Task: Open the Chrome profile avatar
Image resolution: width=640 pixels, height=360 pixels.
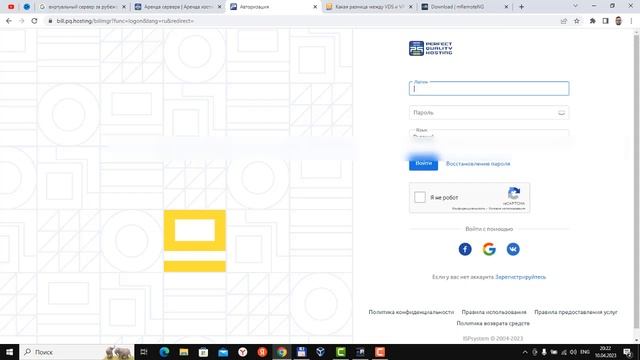Action: coord(618,21)
